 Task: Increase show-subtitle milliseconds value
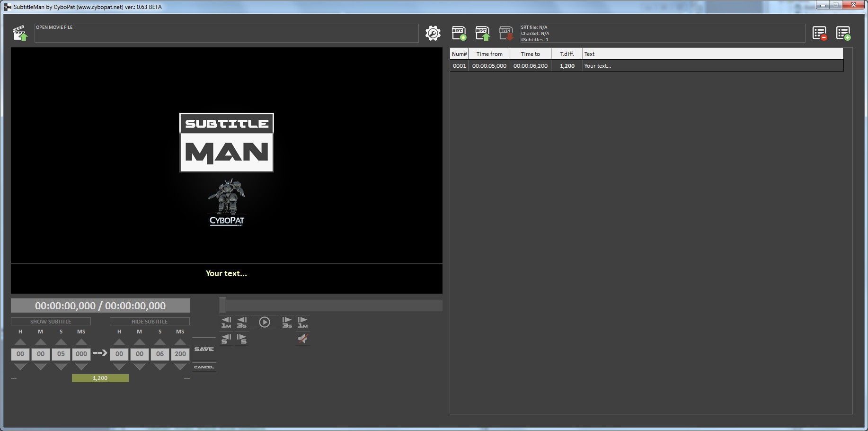point(81,342)
